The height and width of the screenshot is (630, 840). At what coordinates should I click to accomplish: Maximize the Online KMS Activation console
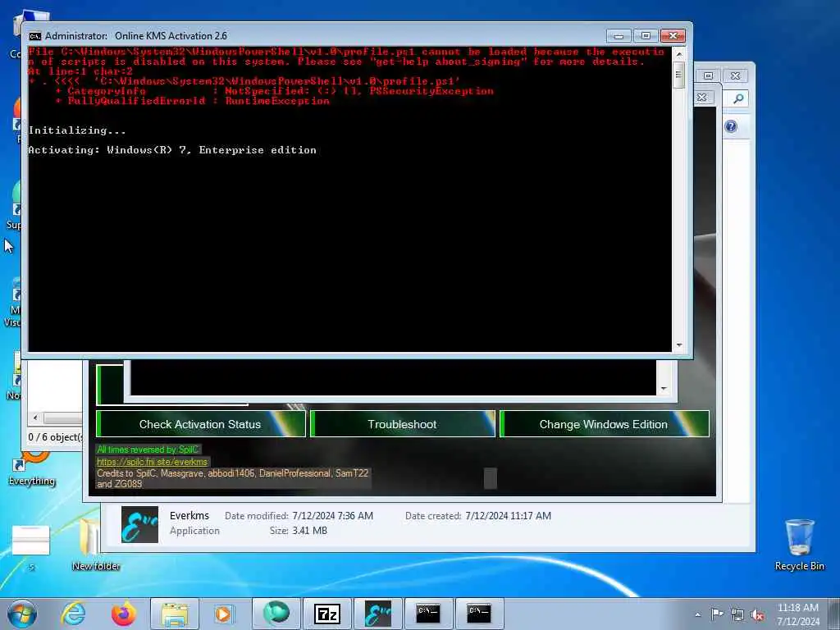[646, 36]
